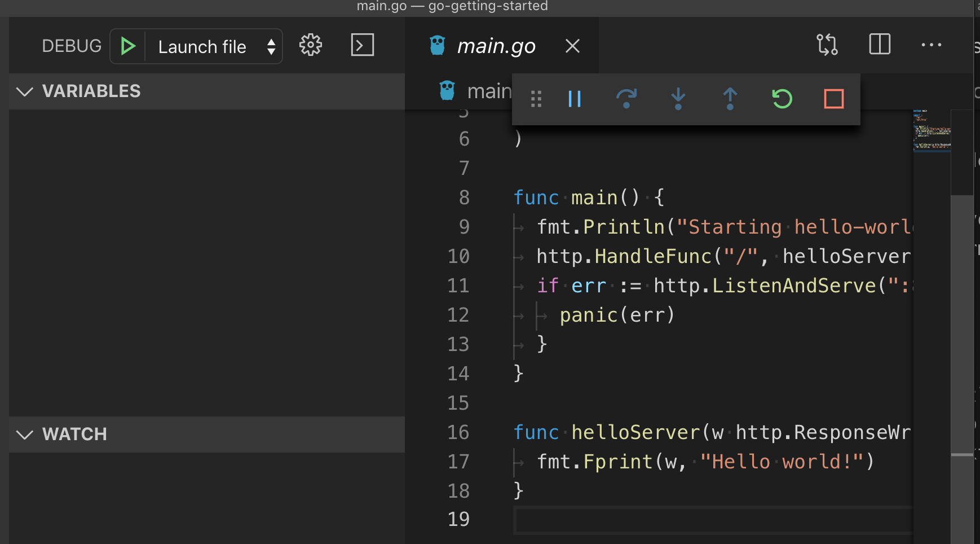Step Out of the current function
This screenshot has height=544, width=980.
pos(730,99)
